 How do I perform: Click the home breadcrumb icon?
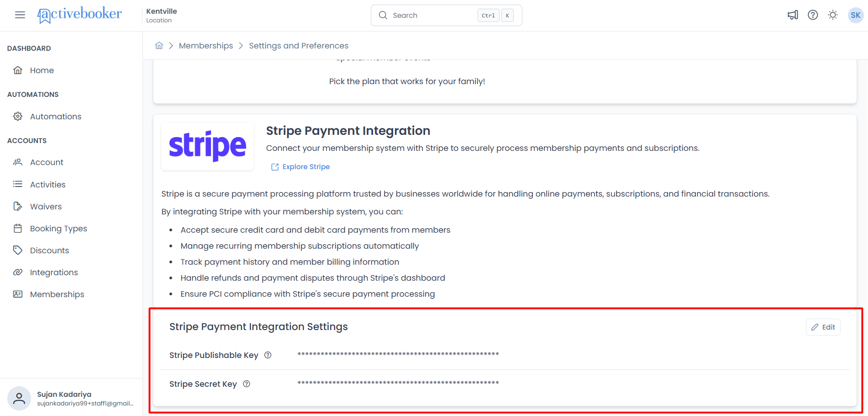pyautogui.click(x=159, y=45)
